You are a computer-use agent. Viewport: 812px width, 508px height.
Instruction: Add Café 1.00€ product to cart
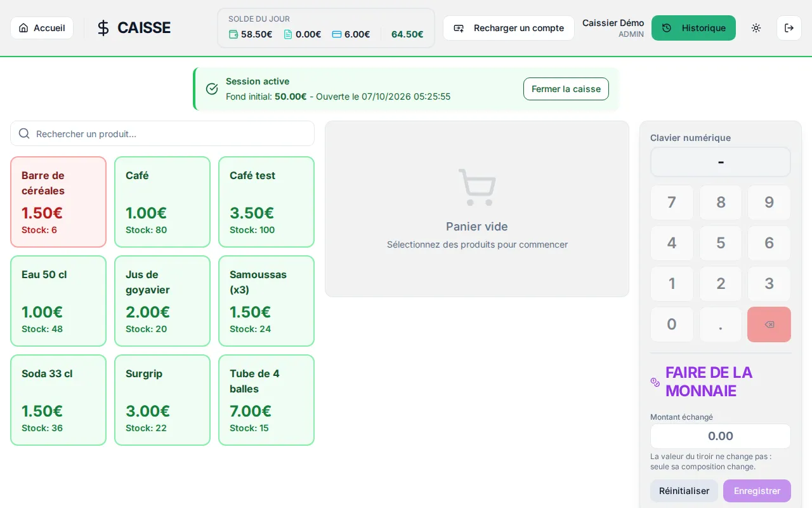coord(162,202)
